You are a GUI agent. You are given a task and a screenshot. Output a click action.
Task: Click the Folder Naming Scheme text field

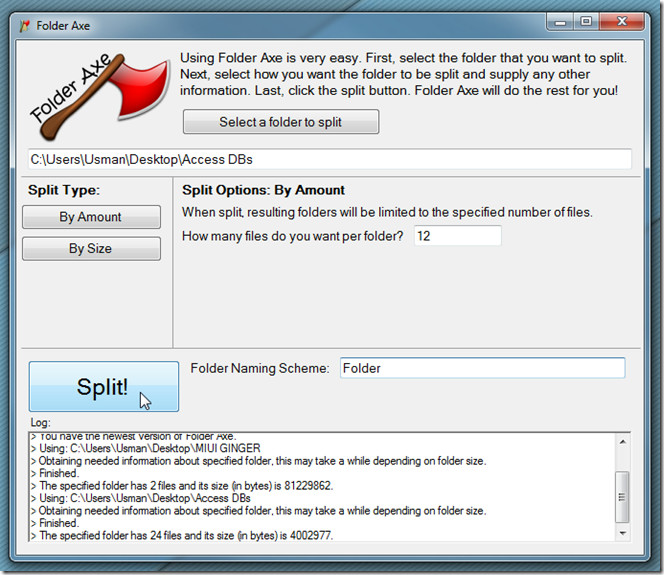coord(482,368)
